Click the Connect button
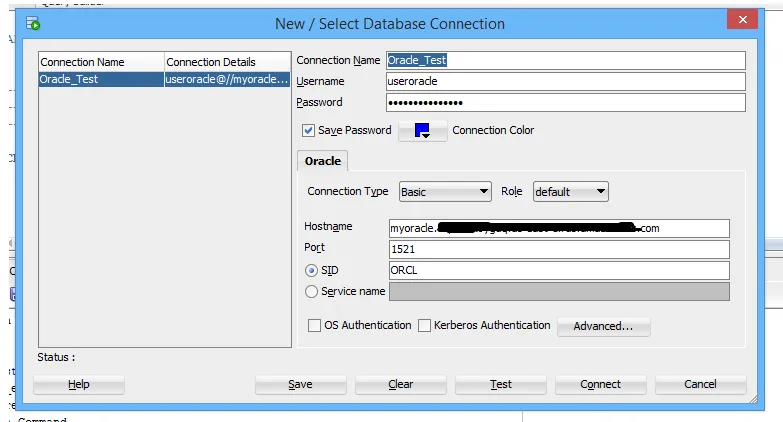 click(601, 384)
